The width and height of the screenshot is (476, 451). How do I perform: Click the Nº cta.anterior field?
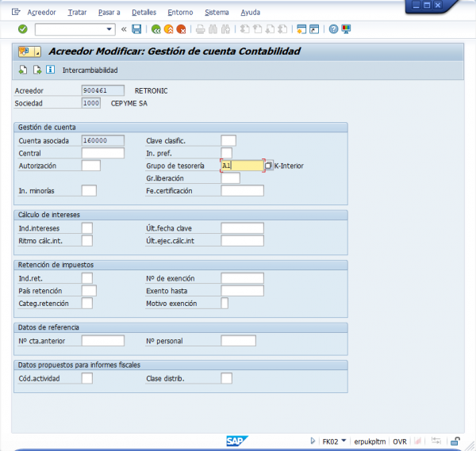(x=103, y=341)
